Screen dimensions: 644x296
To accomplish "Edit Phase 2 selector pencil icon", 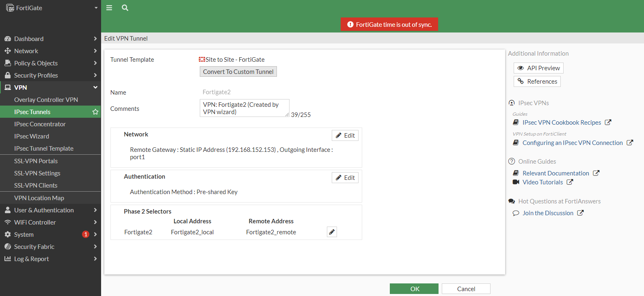I will pos(332,232).
